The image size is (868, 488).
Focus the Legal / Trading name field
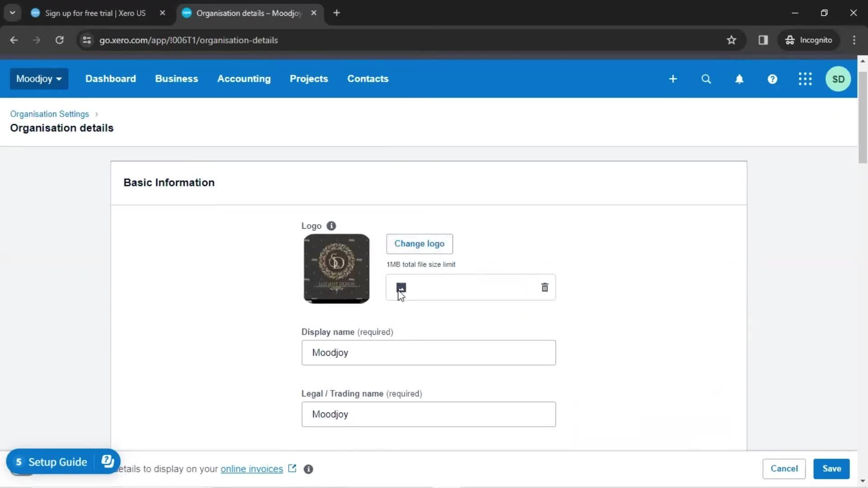coord(429,414)
